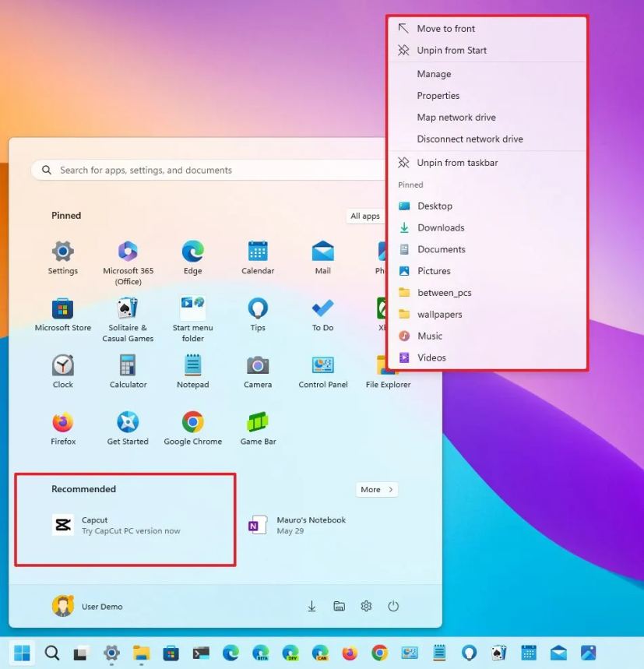Open Settings gear near the power button

[366, 606]
